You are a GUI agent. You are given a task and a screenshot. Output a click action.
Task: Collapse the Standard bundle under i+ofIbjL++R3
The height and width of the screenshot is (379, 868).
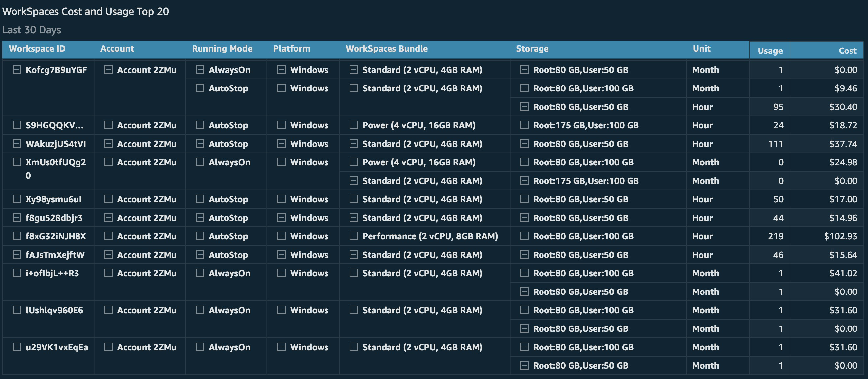354,273
